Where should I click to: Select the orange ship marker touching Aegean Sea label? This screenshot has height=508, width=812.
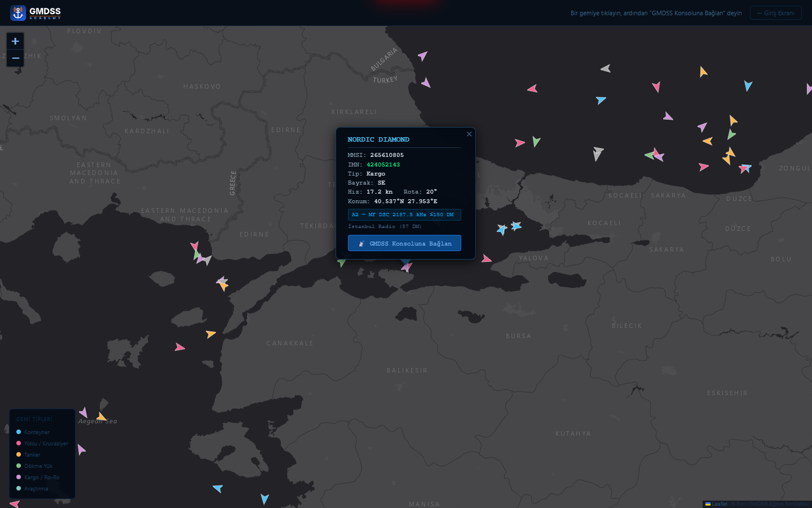pos(101,417)
